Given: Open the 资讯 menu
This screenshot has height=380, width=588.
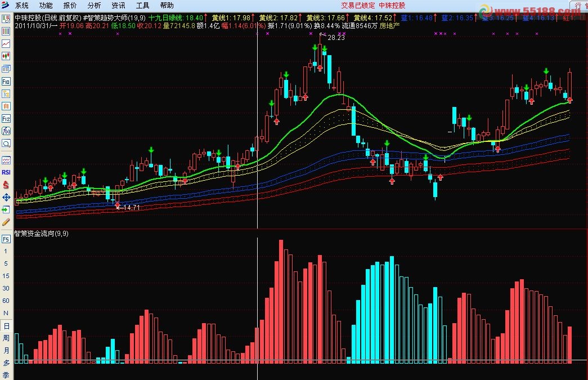Looking at the screenshot, I should coord(118,5).
